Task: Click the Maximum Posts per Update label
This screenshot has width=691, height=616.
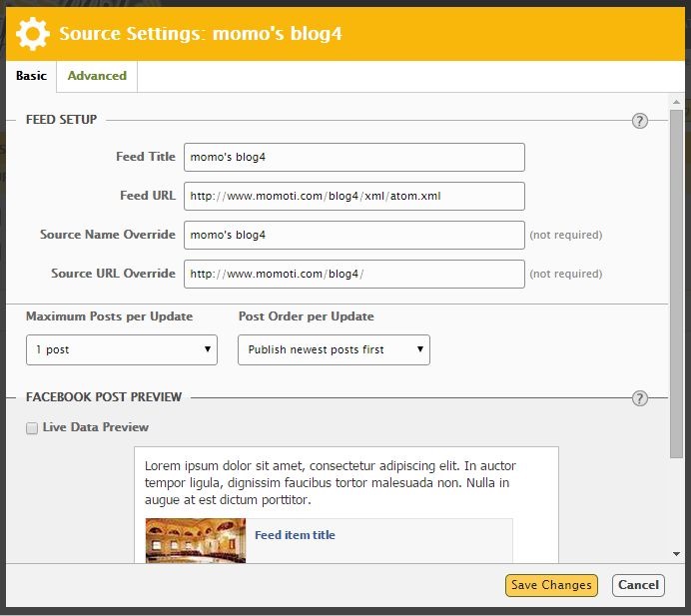Action: (109, 316)
